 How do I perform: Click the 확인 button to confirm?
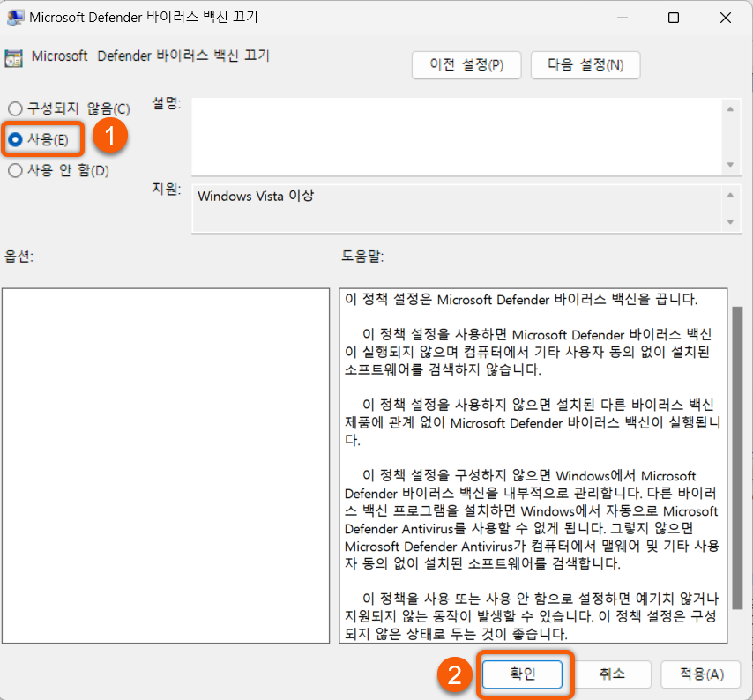click(x=523, y=674)
